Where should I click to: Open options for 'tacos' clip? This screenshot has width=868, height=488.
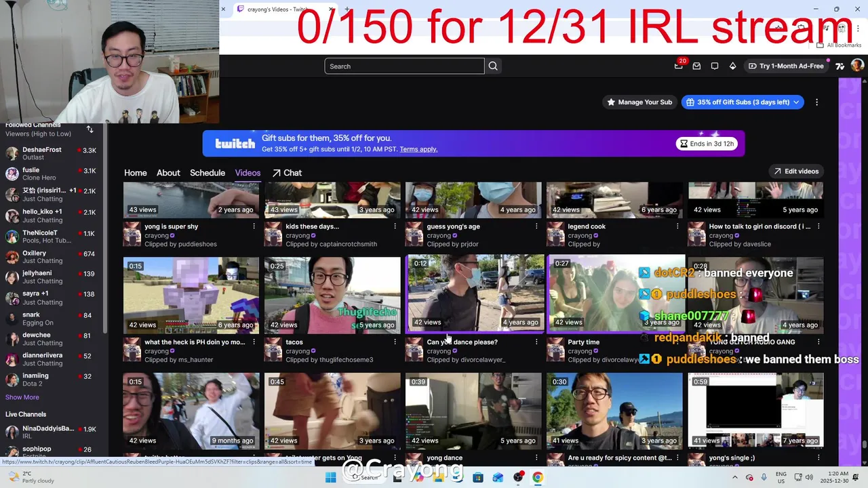(x=395, y=342)
